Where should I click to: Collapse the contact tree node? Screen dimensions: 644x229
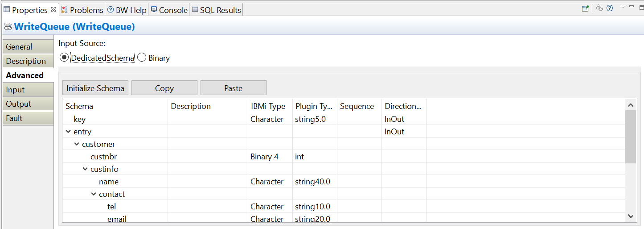coord(94,194)
